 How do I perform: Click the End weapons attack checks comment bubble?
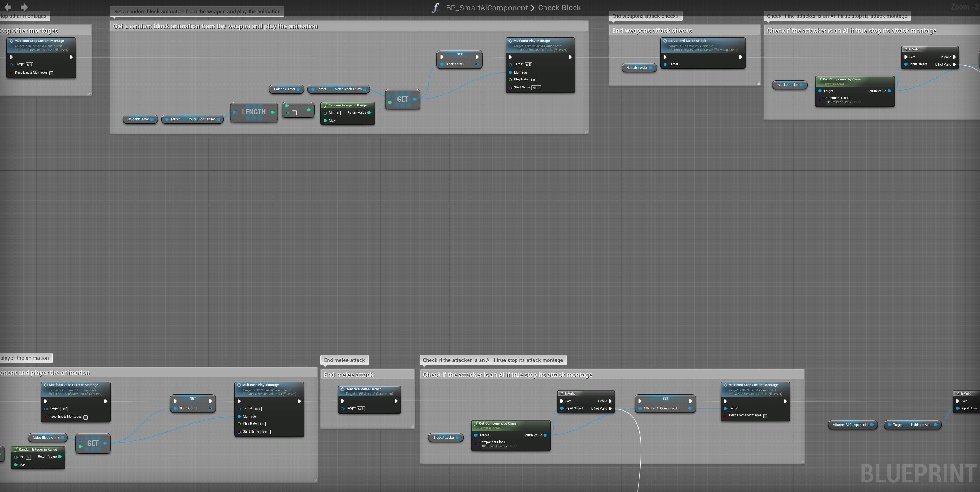coord(645,16)
